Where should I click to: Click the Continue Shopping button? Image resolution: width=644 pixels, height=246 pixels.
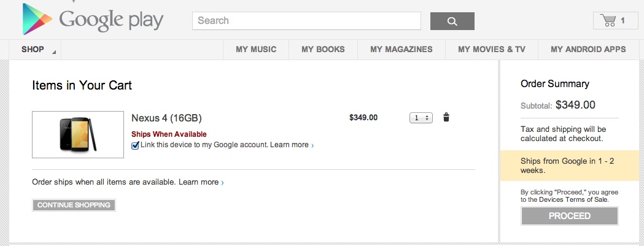click(x=74, y=205)
